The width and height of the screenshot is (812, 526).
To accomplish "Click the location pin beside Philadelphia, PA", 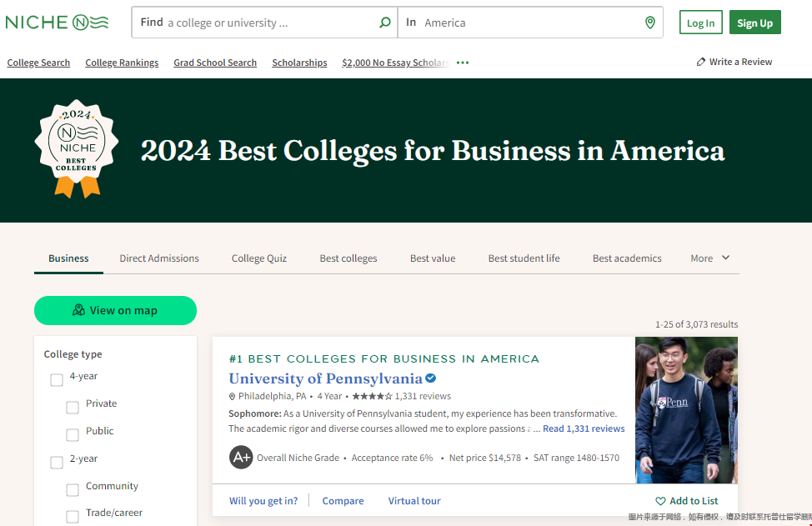I will click(x=232, y=397).
